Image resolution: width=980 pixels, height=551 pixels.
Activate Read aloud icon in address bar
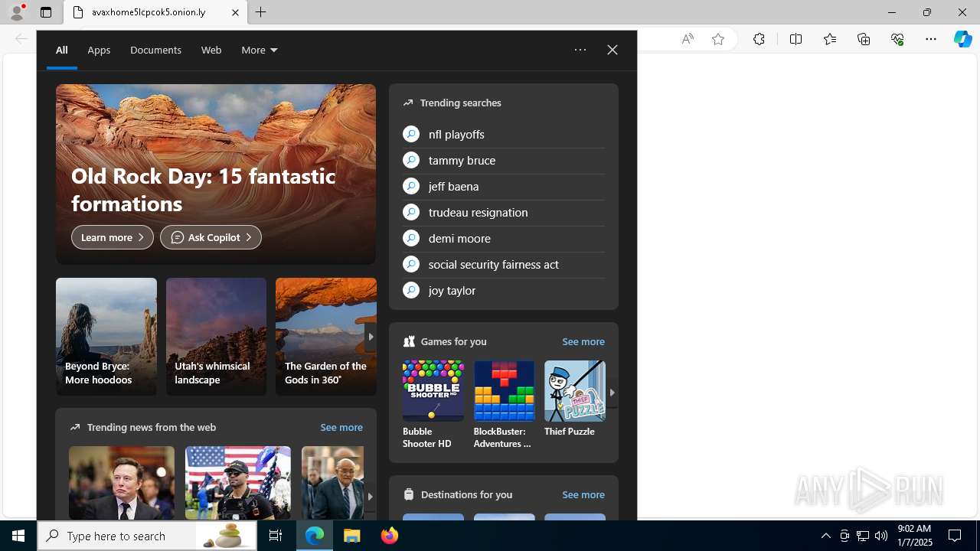[x=688, y=39]
